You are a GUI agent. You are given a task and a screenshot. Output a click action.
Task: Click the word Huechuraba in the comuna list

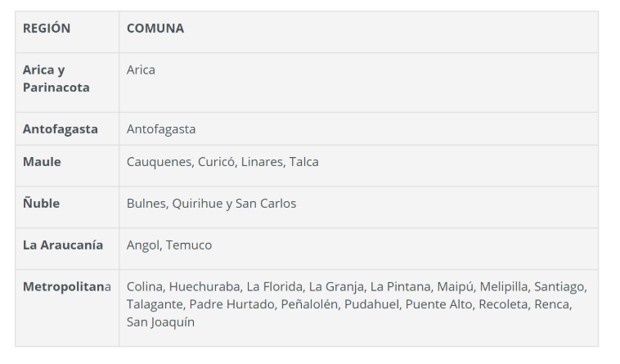point(206,287)
